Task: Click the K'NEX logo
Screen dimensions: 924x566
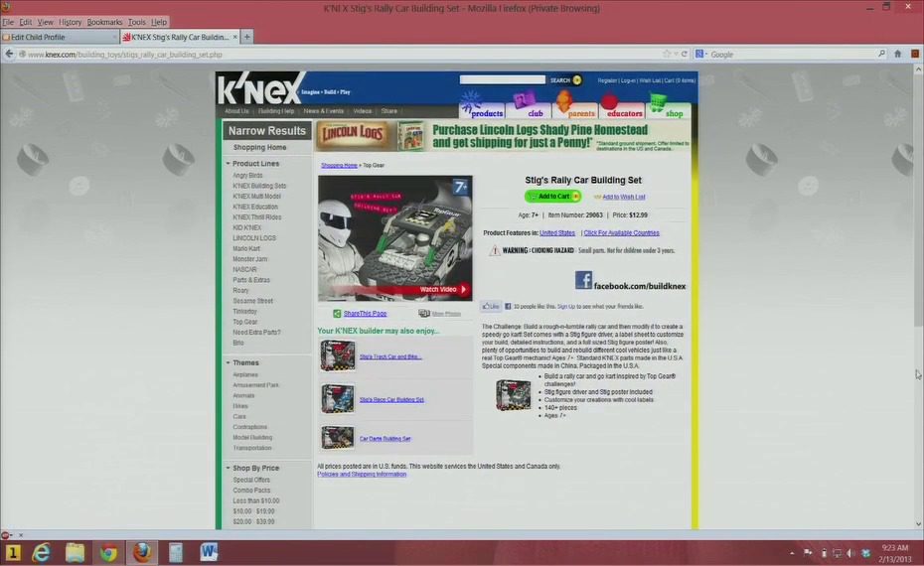Action: click(x=260, y=89)
